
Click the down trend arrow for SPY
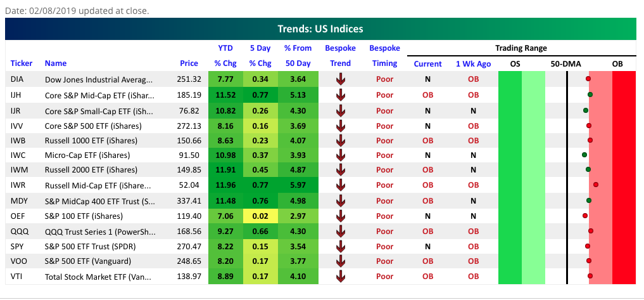(x=341, y=246)
